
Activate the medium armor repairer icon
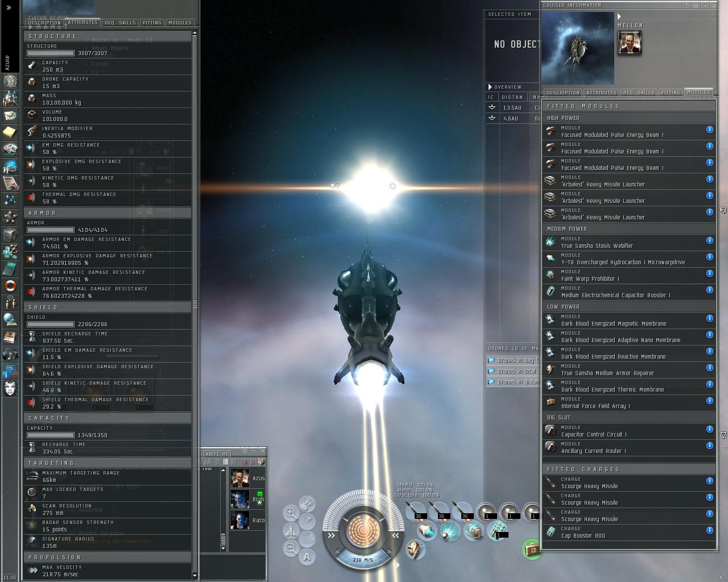pyautogui.click(x=415, y=550)
